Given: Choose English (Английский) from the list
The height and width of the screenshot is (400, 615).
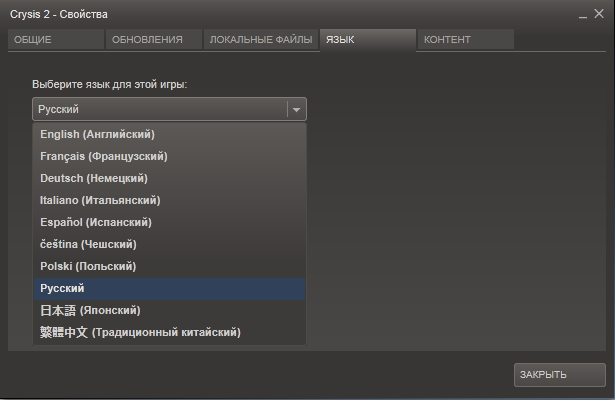Looking at the screenshot, I should [169, 134].
